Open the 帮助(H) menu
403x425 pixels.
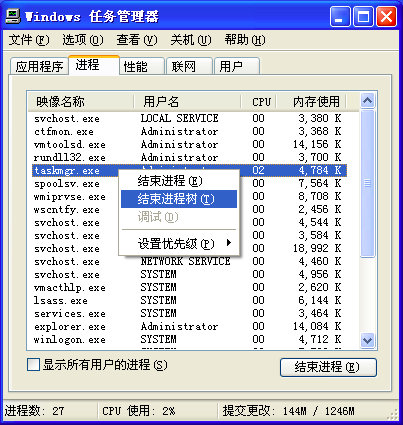click(245, 40)
